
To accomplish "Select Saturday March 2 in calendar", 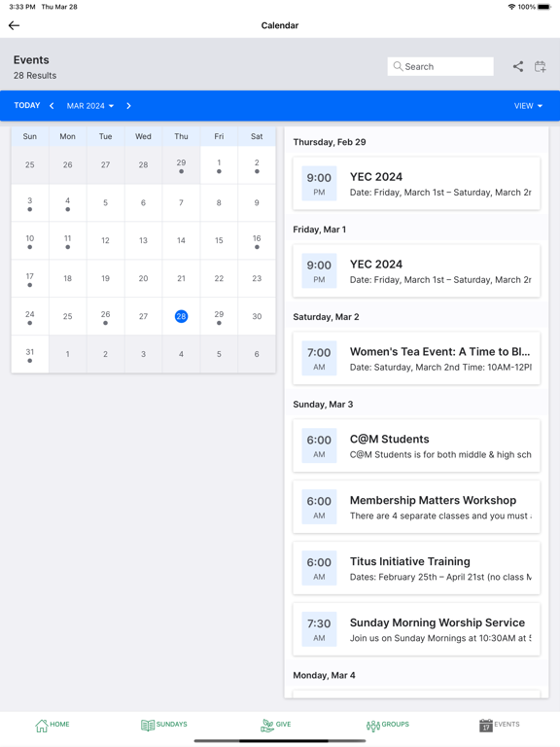I will click(257, 164).
